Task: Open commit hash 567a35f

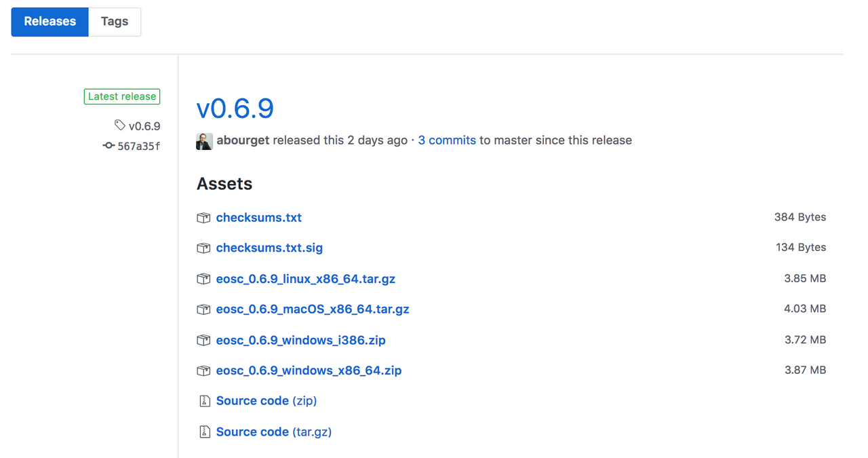Action: [x=139, y=145]
